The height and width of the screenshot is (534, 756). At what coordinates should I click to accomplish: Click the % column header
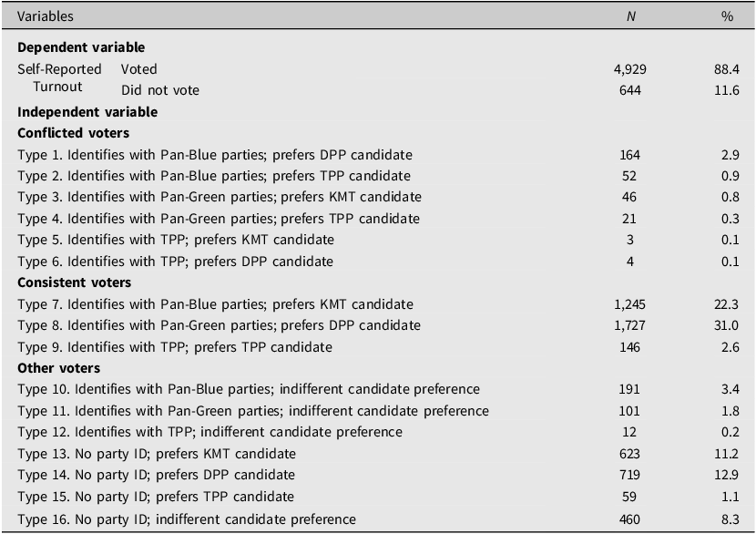pyautogui.click(x=727, y=16)
